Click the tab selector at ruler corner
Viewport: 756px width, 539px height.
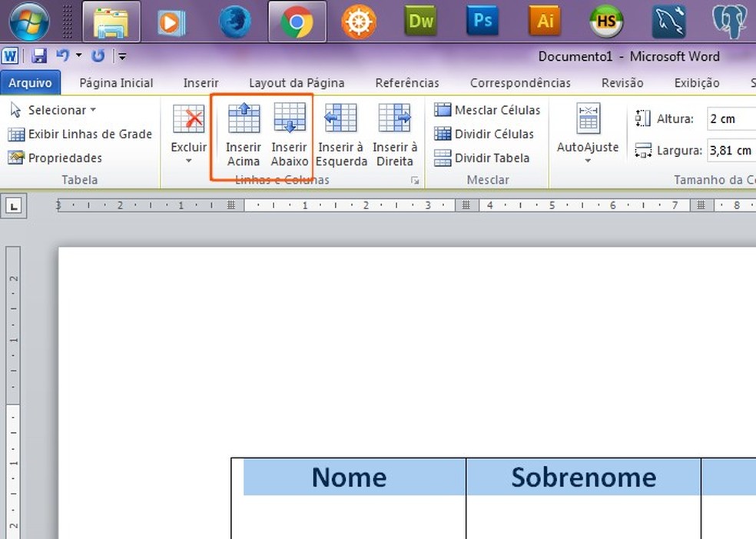[14, 206]
